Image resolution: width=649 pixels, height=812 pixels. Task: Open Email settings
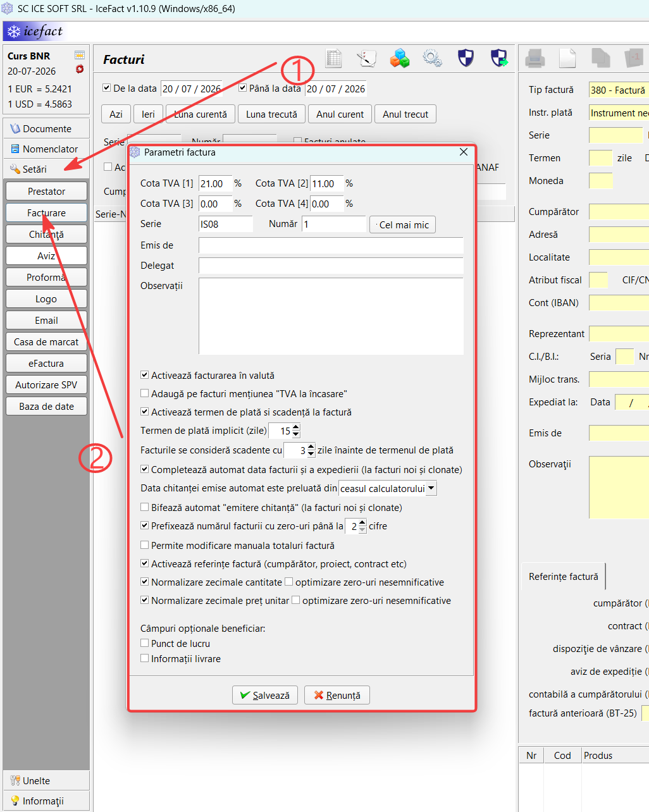[46, 320]
